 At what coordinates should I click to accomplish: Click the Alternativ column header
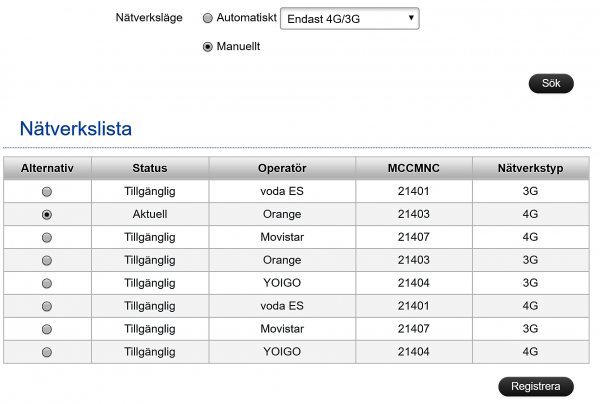tap(47, 168)
